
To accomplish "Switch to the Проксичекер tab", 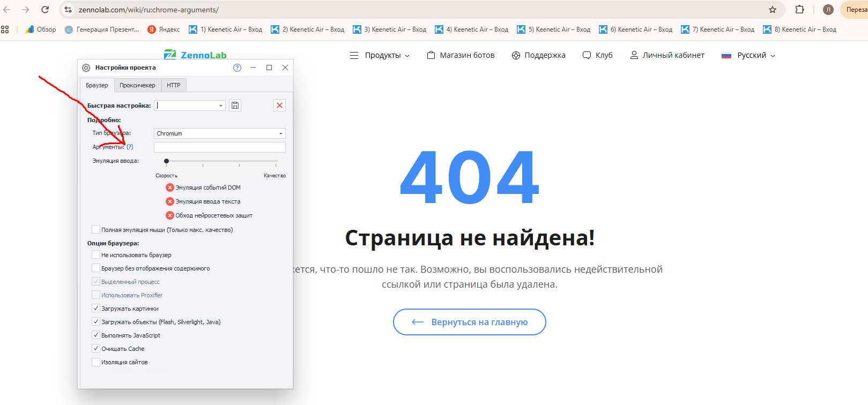I will [x=137, y=85].
